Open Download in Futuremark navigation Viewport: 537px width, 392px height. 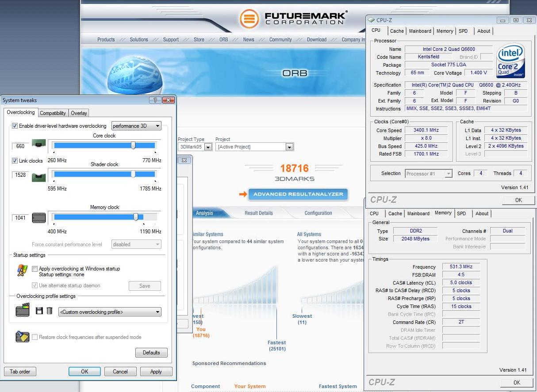pos(317,39)
